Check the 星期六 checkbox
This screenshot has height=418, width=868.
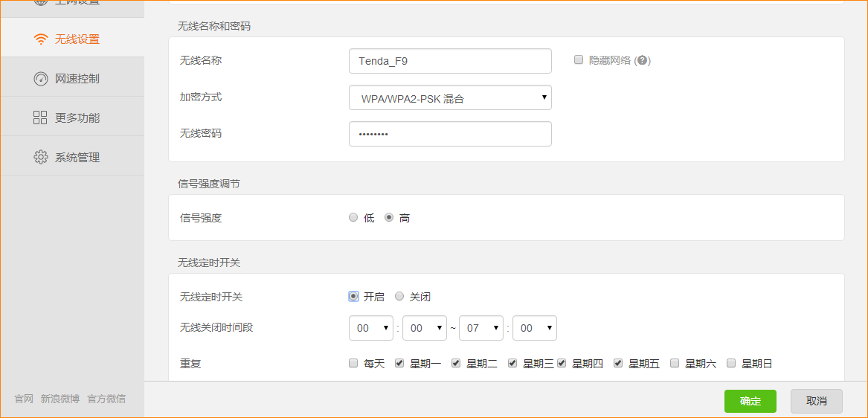[x=675, y=364]
